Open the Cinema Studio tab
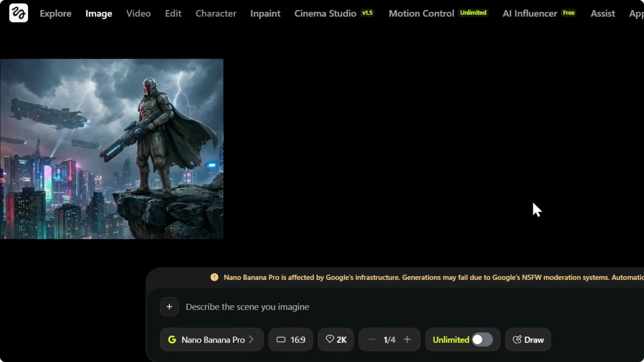 (325, 13)
